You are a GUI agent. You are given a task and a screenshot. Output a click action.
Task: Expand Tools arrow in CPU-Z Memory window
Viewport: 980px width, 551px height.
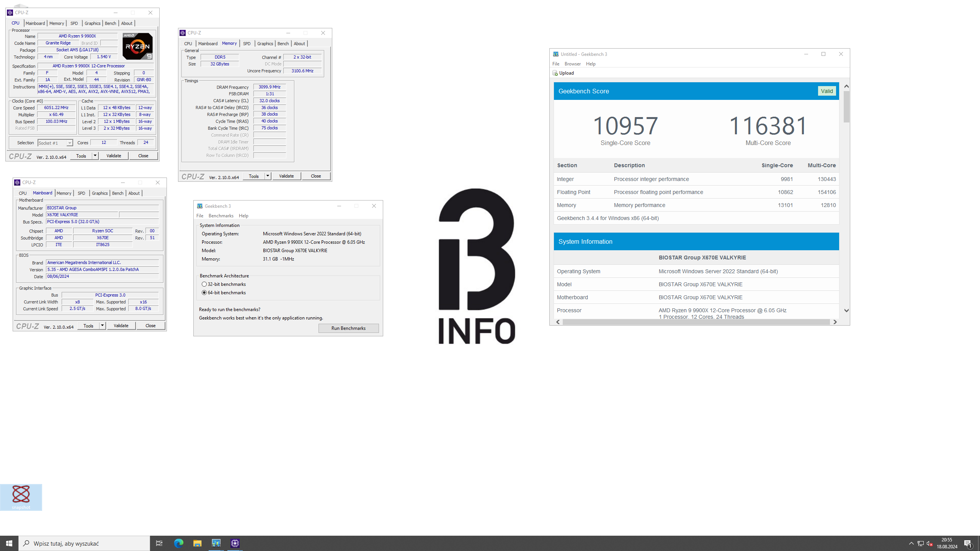pos(268,176)
